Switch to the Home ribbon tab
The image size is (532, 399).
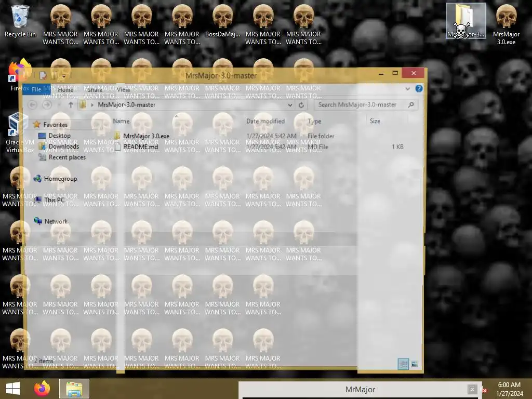point(65,89)
